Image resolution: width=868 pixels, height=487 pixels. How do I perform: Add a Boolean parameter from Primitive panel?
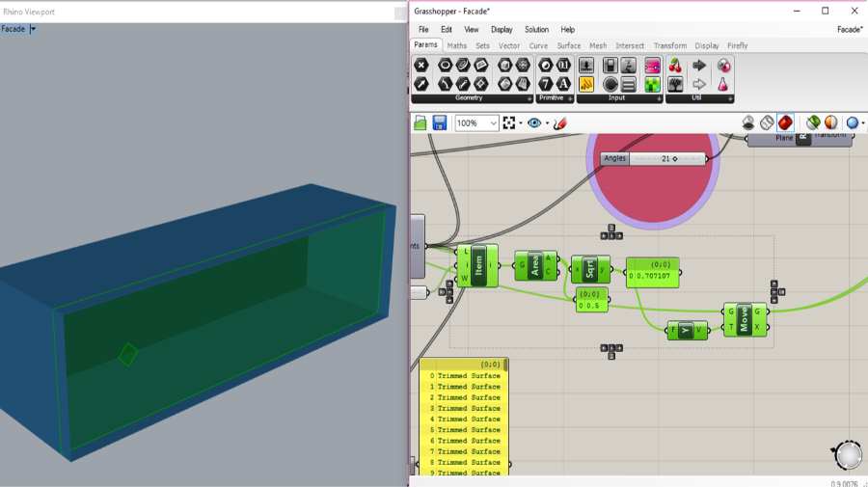click(546, 66)
